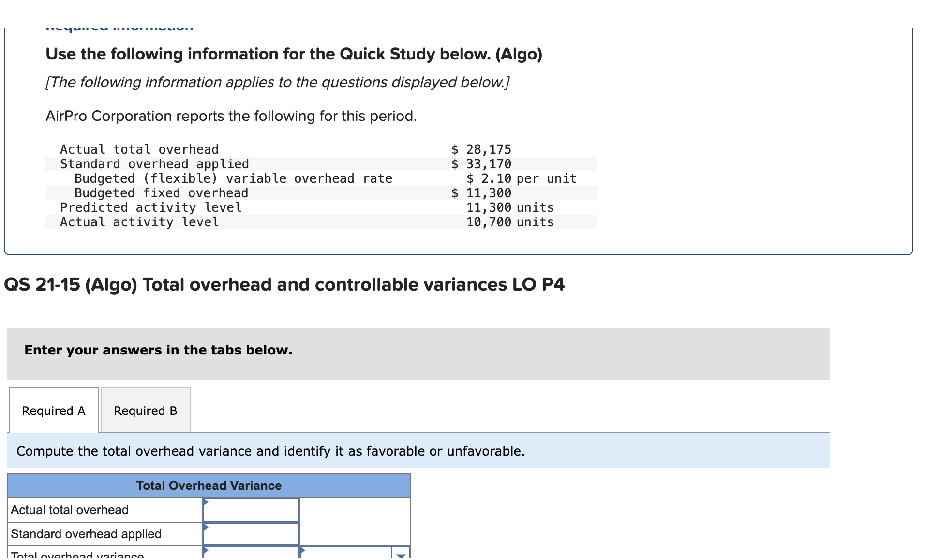Screen dimensions: 925x560
Task: Click the triangle marker in Standard overhead applied cell
Action: click(207, 528)
